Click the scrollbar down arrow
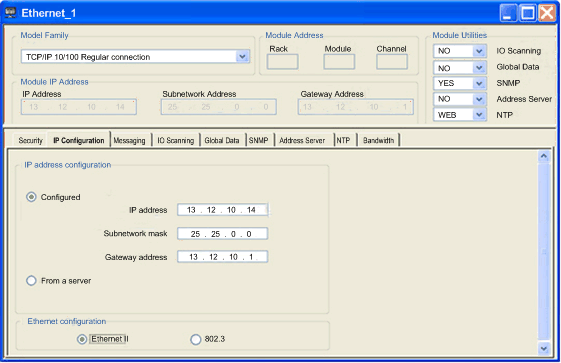Image resolution: width=561 pixels, height=363 pixels. [x=544, y=348]
